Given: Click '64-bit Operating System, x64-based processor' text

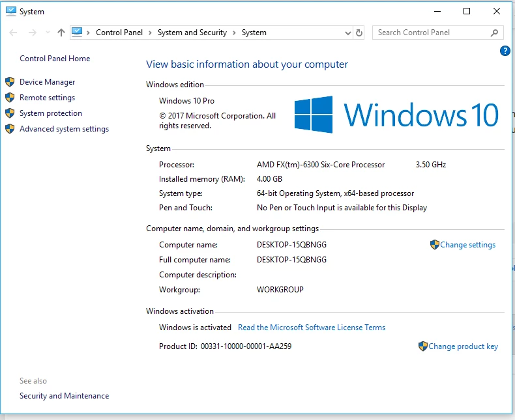Looking at the screenshot, I should pyautogui.click(x=335, y=193).
